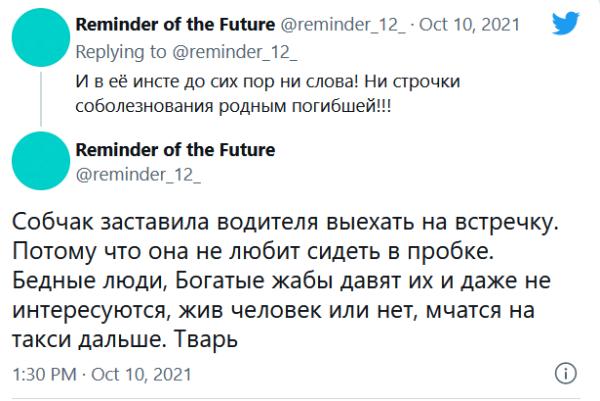Click the teal avatar beside the main tweet
The width and height of the screenshot is (600, 401).
[x=41, y=161]
